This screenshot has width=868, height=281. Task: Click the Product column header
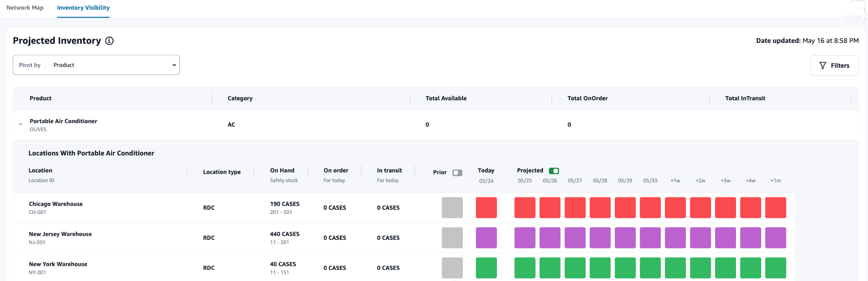(x=41, y=98)
